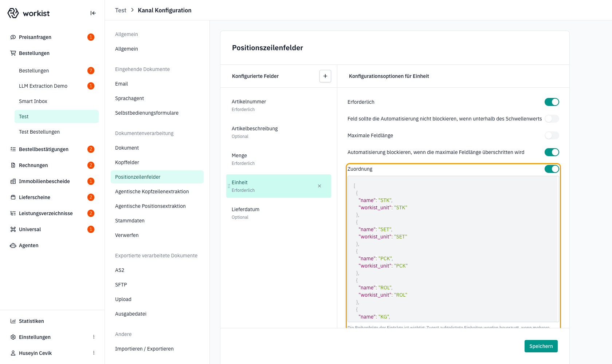This screenshot has height=364, width=612.
Task: Click the Rechnungen document icon
Action: [x=13, y=165]
